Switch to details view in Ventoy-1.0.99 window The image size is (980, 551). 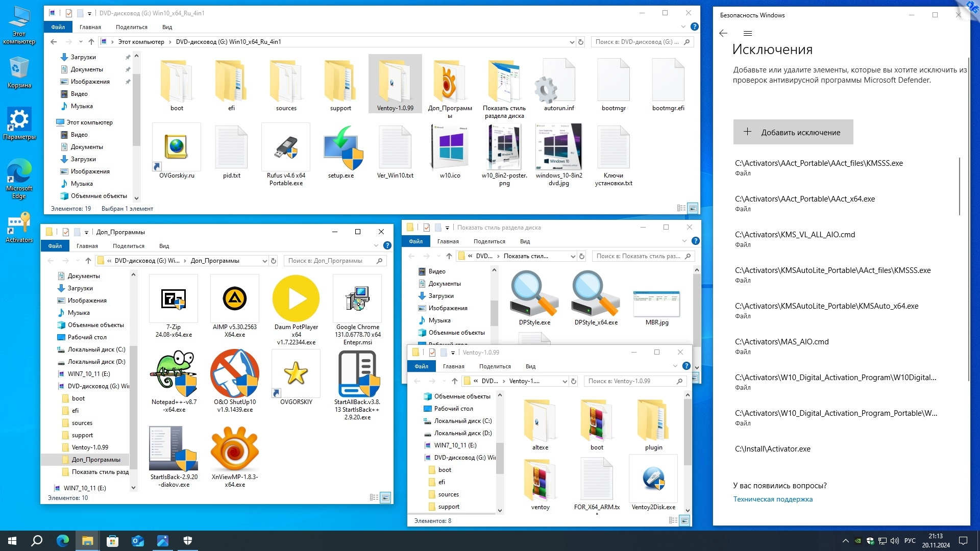click(673, 520)
